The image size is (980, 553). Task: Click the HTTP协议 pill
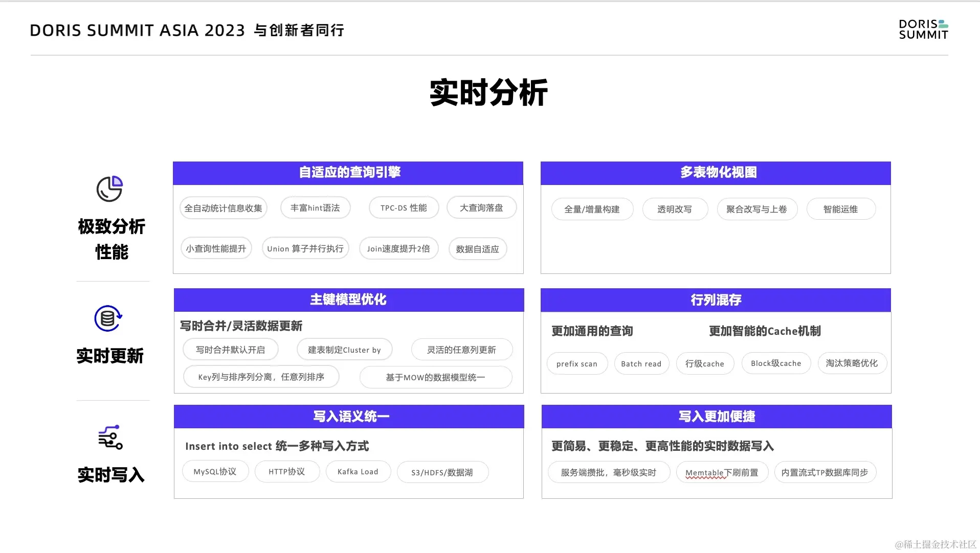coord(287,471)
